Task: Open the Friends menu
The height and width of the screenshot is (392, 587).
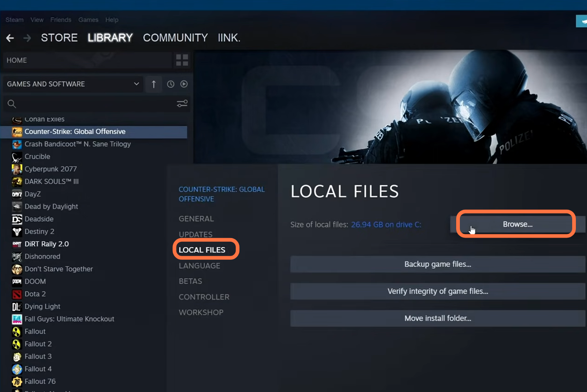Action: (61, 20)
